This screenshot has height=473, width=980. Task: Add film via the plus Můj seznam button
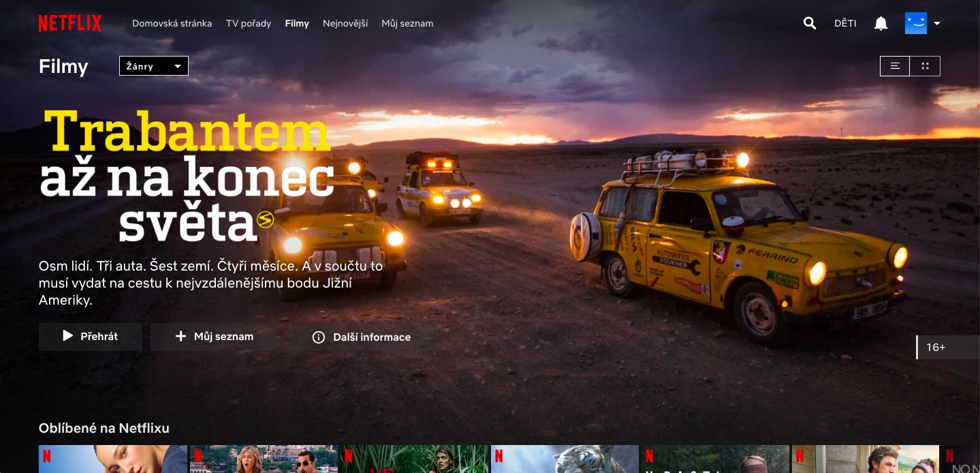[x=215, y=337]
